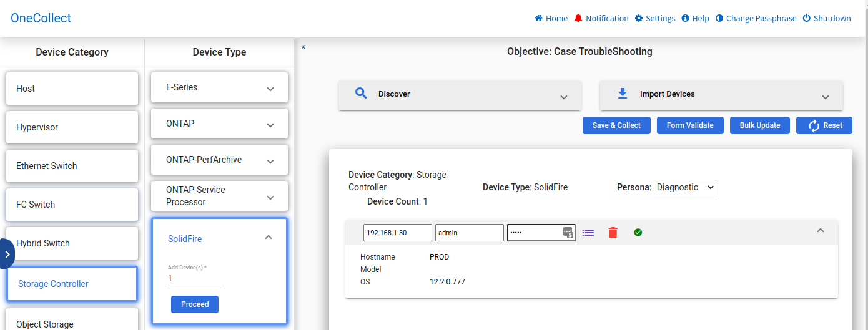Click the Discover magnifier icon
The height and width of the screenshot is (330, 868).
(x=361, y=94)
